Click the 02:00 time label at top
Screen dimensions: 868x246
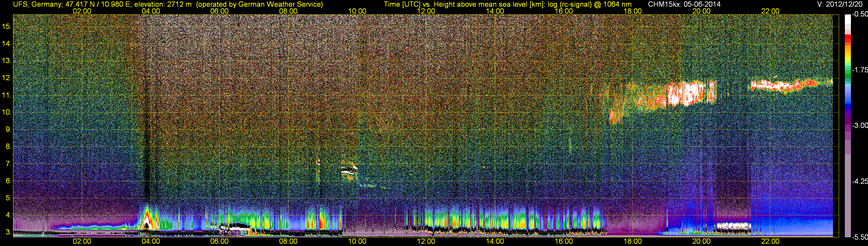click(x=82, y=11)
